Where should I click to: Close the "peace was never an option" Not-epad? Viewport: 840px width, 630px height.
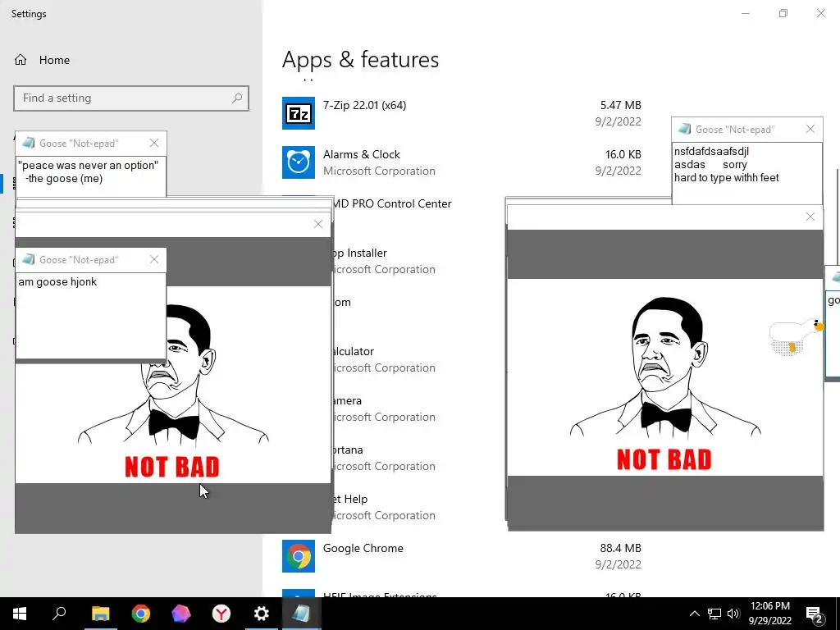154,143
